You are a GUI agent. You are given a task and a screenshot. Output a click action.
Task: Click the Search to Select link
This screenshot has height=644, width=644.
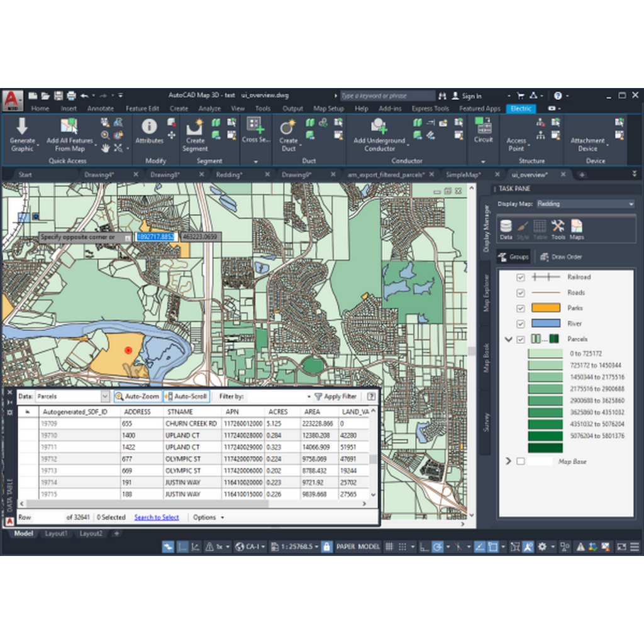click(157, 518)
